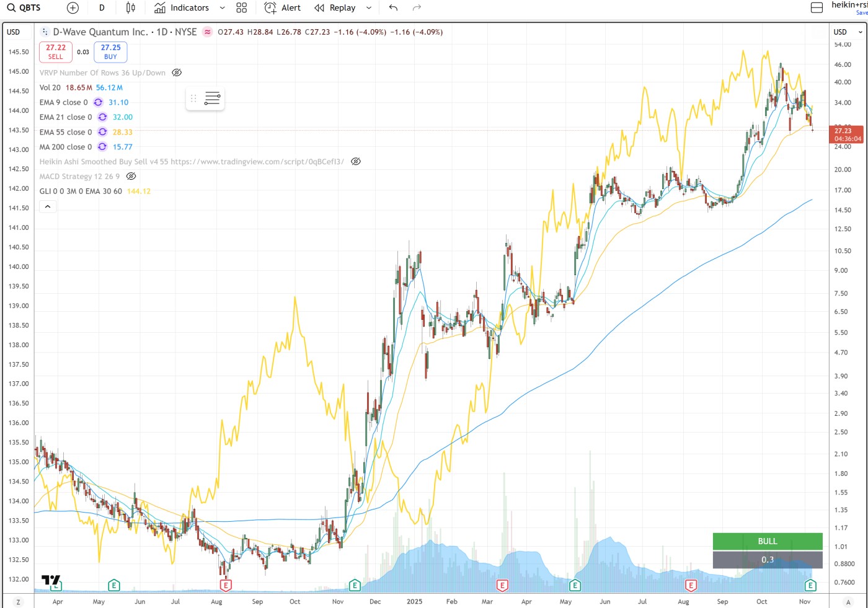The height and width of the screenshot is (608, 868).
Task: Redo the last chart action
Action: point(417,8)
